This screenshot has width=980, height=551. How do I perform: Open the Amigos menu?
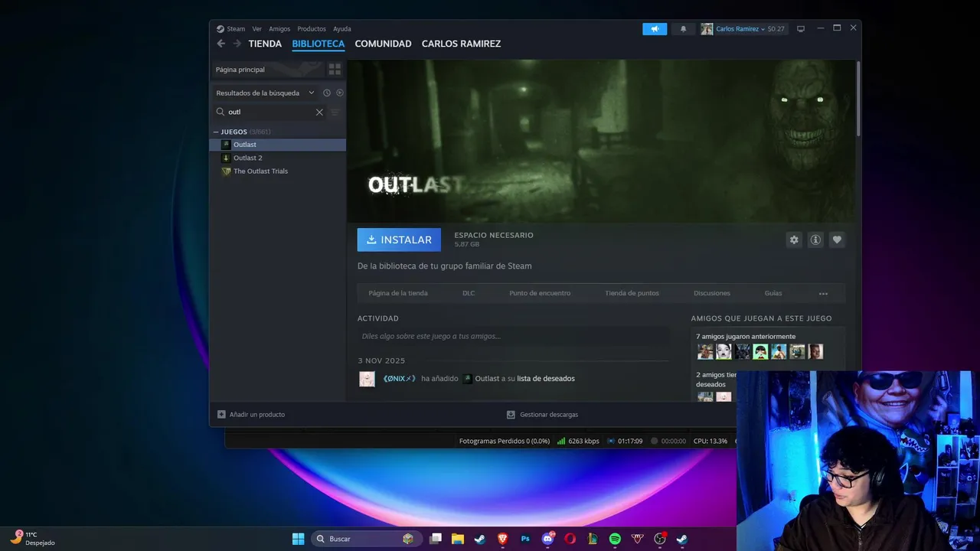click(279, 29)
